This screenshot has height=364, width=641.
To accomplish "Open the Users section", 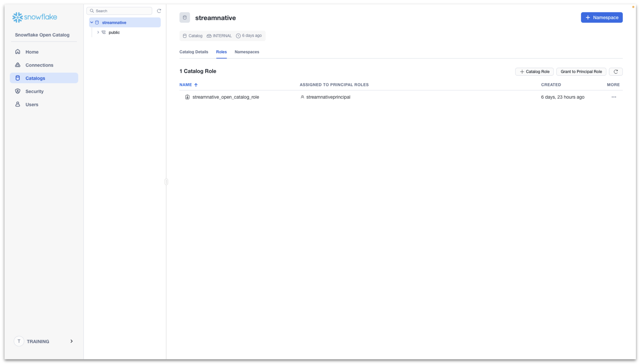I will [x=32, y=104].
